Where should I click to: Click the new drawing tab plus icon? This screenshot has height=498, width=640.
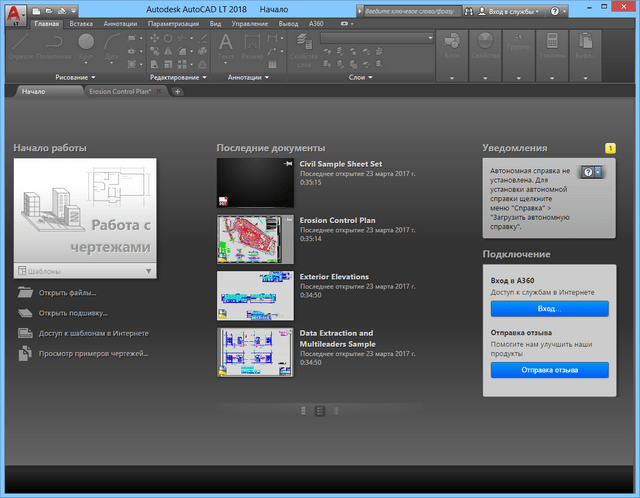(177, 91)
